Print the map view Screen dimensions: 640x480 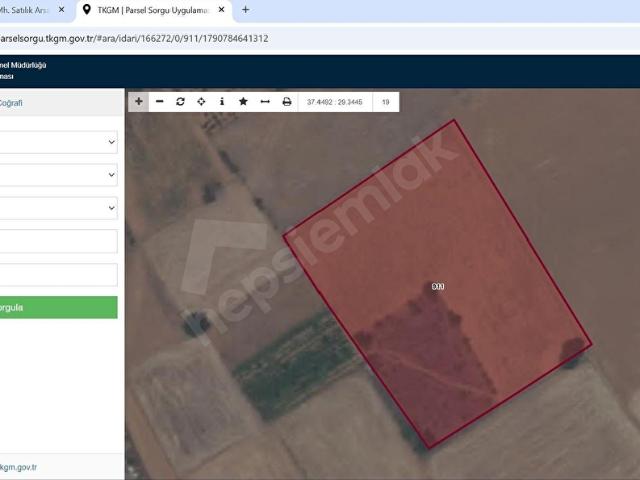(x=287, y=102)
